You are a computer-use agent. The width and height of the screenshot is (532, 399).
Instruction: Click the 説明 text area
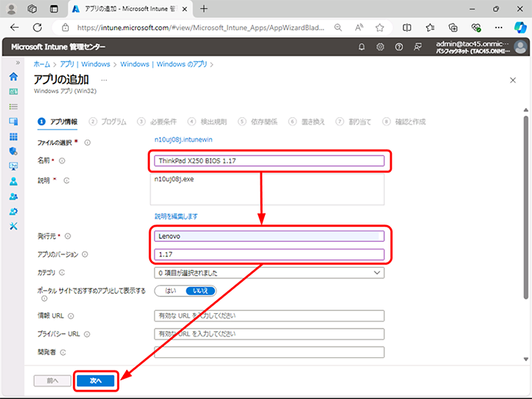click(267, 189)
